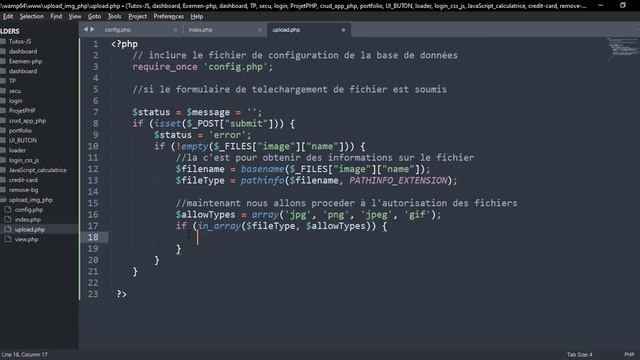This screenshot has height=360, width=640.
Task: Open the Help menu
Action: pyautogui.click(x=197, y=16)
